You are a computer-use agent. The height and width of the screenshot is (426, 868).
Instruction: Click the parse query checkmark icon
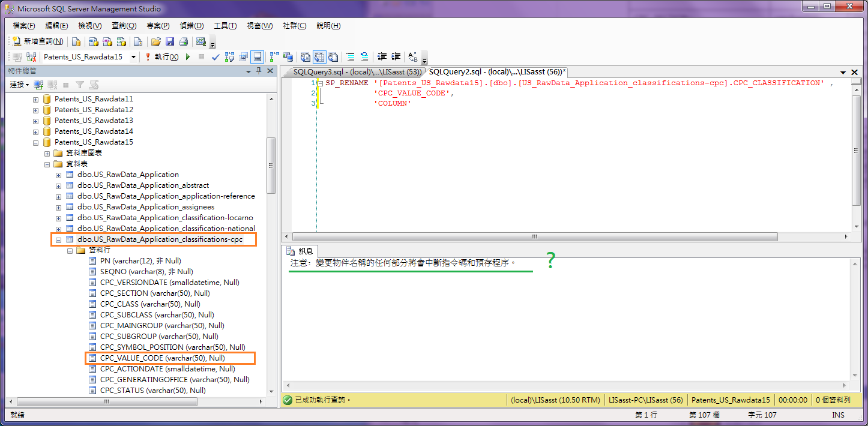click(x=215, y=56)
